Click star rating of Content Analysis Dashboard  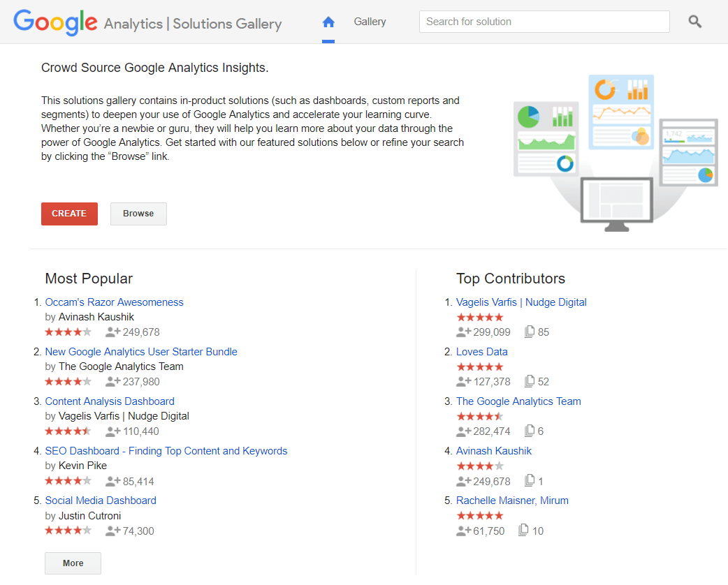click(x=68, y=431)
